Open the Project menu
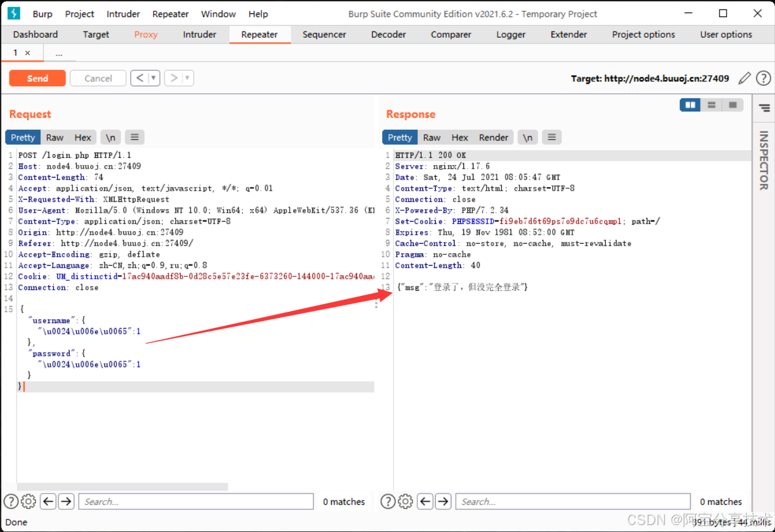775x532 pixels. point(80,14)
